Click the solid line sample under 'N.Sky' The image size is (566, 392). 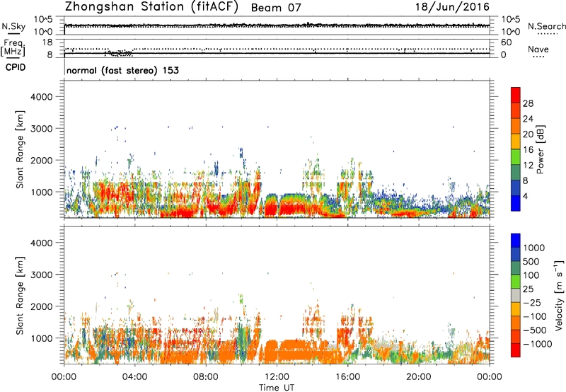[13, 33]
